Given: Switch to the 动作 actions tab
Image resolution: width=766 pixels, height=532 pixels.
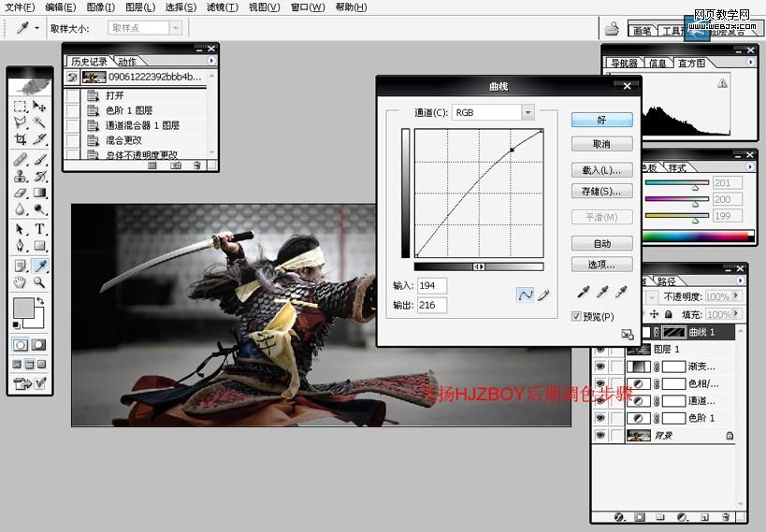Looking at the screenshot, I should click(x=127, y=62).
